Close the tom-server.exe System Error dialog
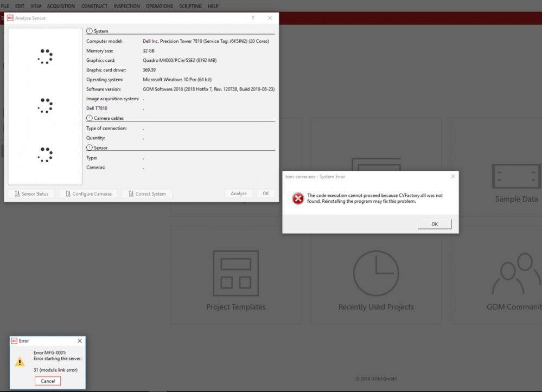The width and height of the screenshot is (542, 392). 453,177
